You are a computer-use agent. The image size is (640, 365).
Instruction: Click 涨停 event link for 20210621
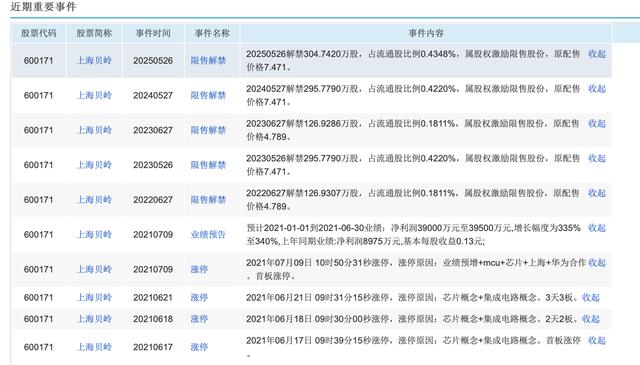(x=199, y=298)
